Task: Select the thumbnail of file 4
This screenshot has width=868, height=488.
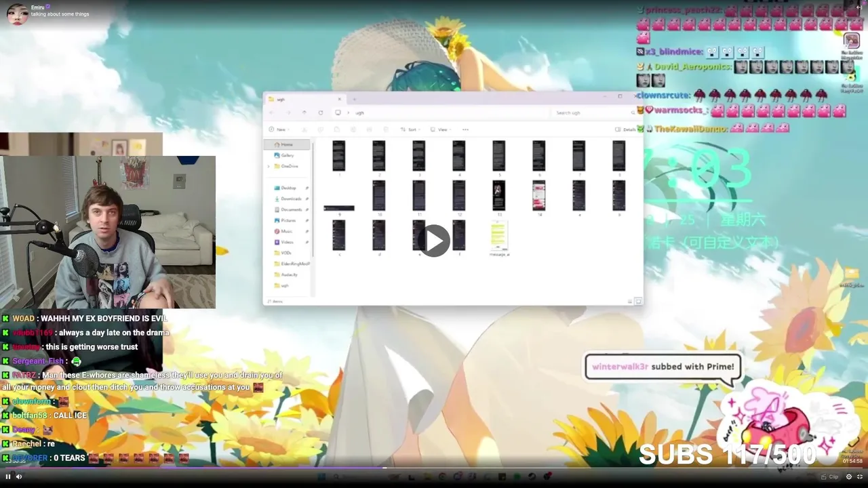Action: (x=458, y=156)
